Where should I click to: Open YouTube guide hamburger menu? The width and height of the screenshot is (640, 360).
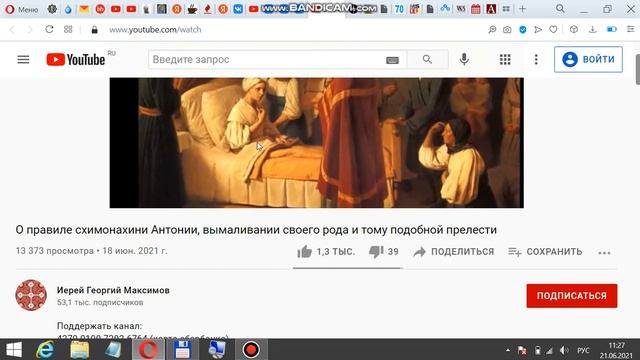pos(23,60)
